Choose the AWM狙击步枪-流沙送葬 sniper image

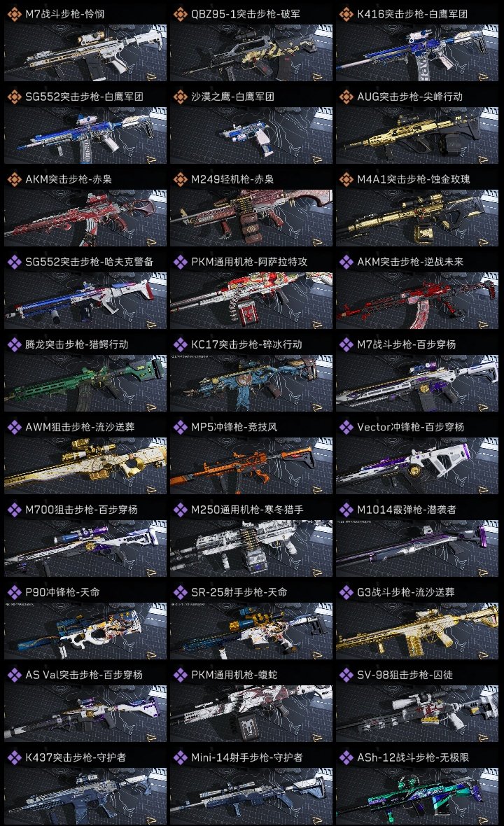(85, 465)
